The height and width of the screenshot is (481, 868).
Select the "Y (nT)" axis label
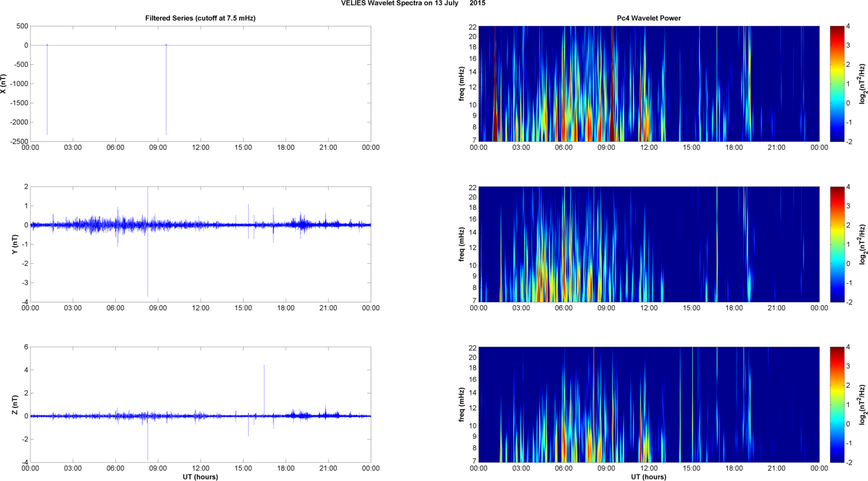[15, 244]
